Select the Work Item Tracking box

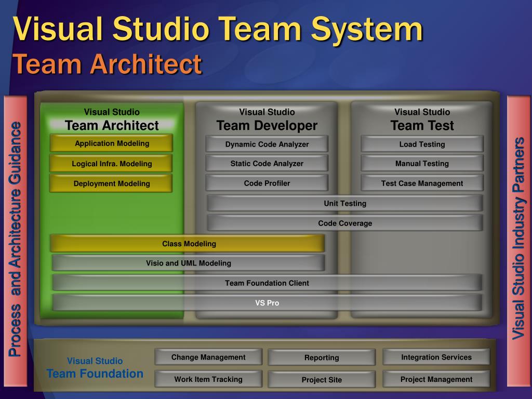click(x=208, y=379)
